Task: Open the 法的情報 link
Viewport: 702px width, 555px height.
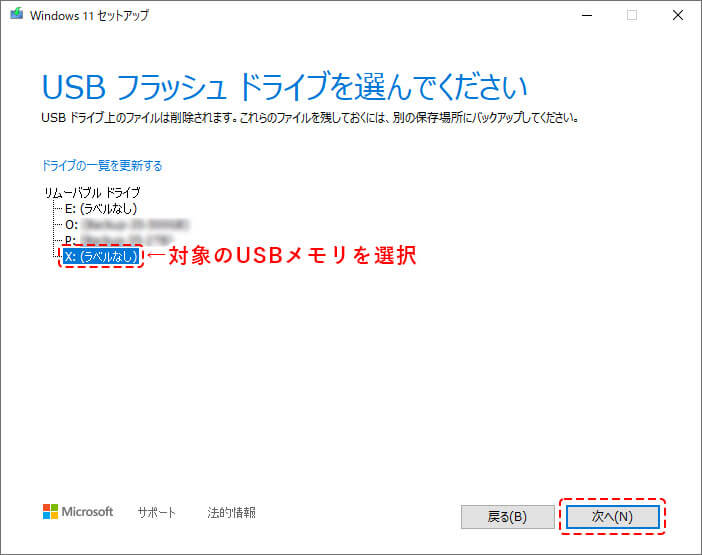Action: pyautogui.click(x=231, y=512)
